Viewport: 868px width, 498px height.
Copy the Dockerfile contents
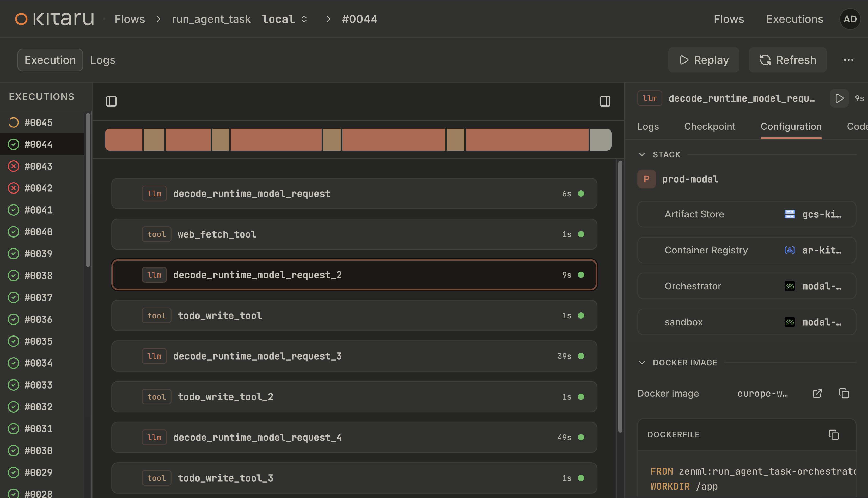click(833, 435)
